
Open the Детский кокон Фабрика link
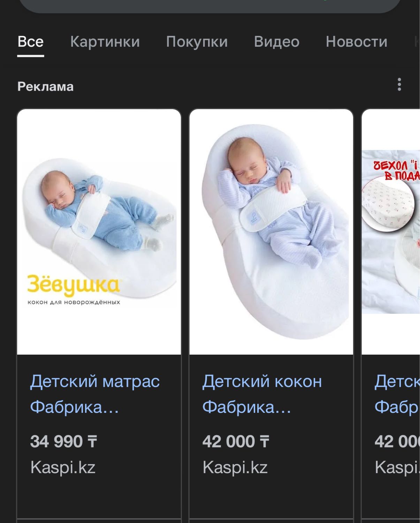tap(262, 394)
